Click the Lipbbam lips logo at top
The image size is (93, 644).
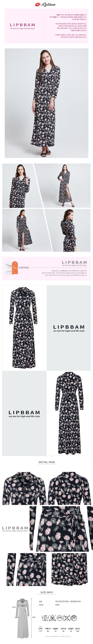[x=45, y=4]
